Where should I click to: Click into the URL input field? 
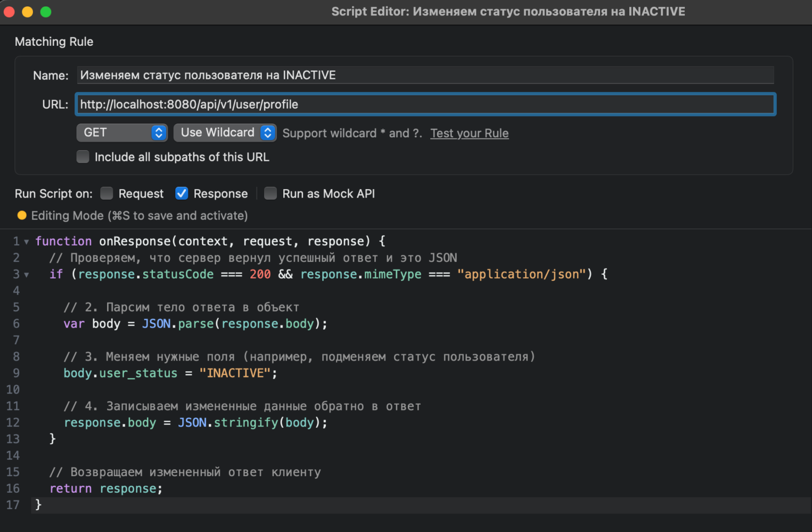click(x=425, y=104)
